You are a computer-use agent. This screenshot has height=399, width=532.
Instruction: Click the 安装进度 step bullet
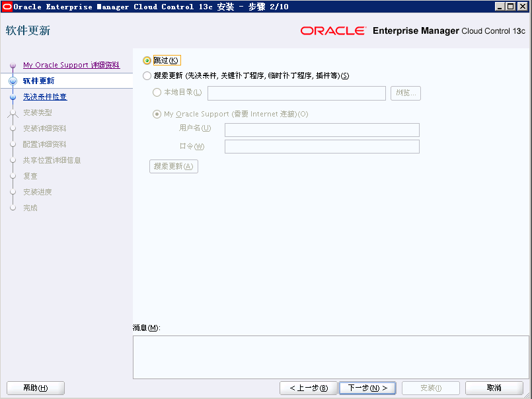click(x=13, y=192)
